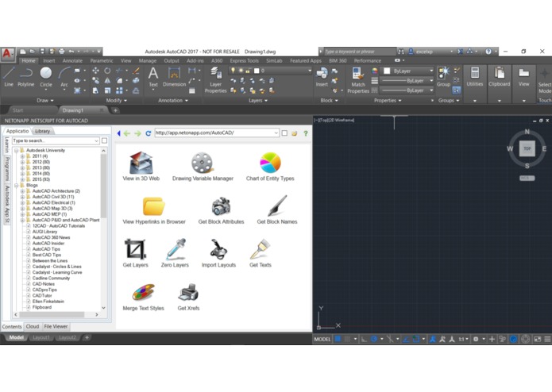This screenshot has height=392, width=552.
Task: Select the Text annotation tool
Action: click(153, 77)
